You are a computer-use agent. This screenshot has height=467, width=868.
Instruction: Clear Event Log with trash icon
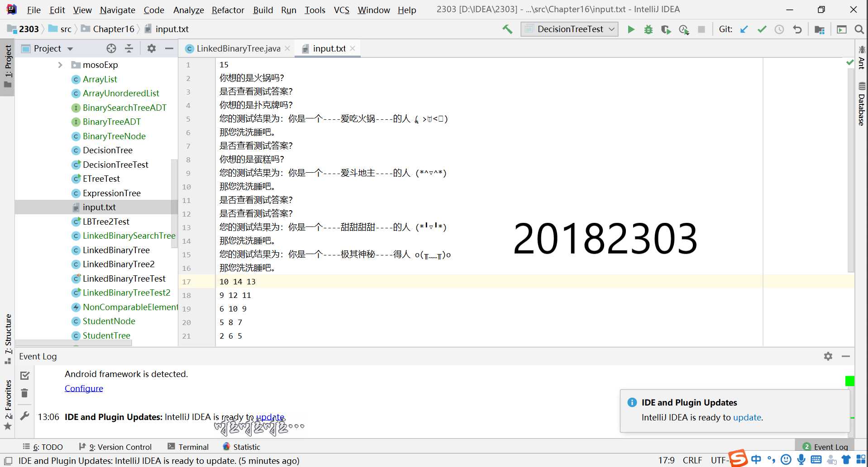pyautogui.click(x=24, y=393)
